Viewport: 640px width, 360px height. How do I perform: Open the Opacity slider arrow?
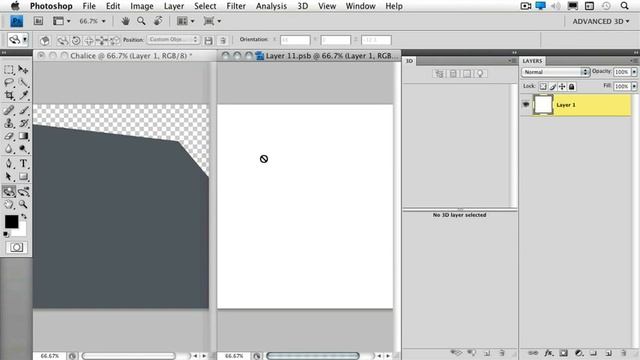click(634, 72)
